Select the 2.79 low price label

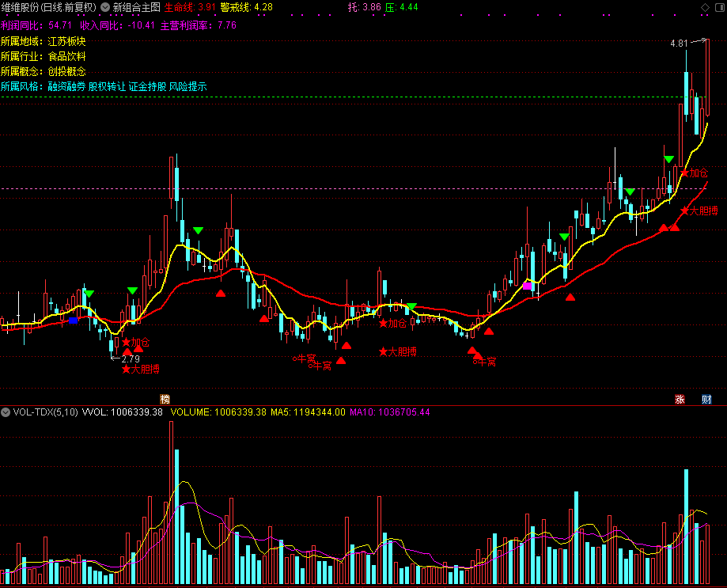coord(131,359)
